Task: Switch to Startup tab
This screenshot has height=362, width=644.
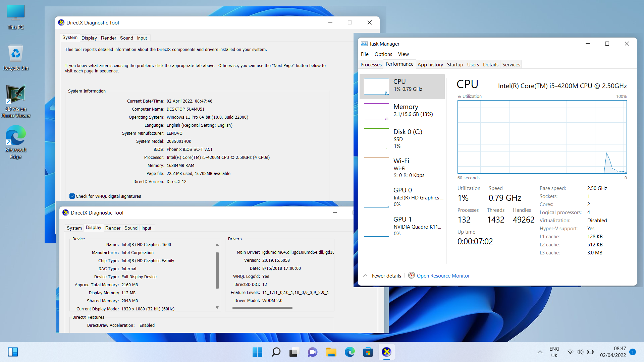Action: [455, 64]
